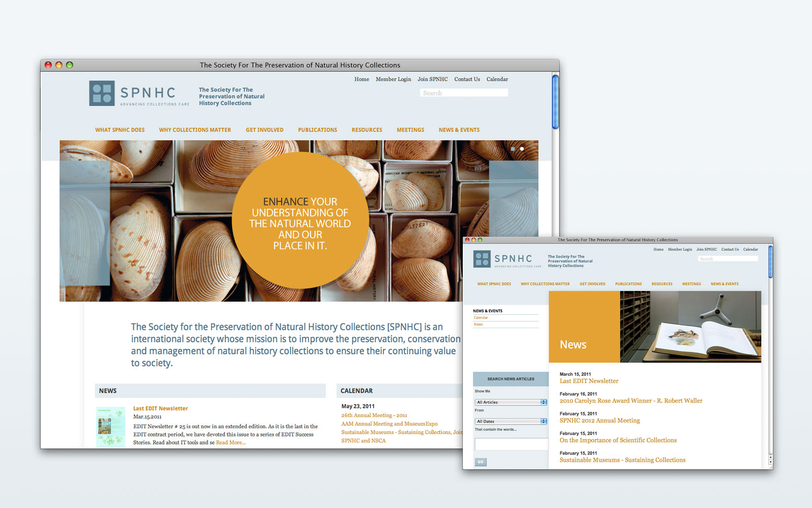The image size is (812, 508).
Task: Follow the Read More link
Action: click(231, 442)
